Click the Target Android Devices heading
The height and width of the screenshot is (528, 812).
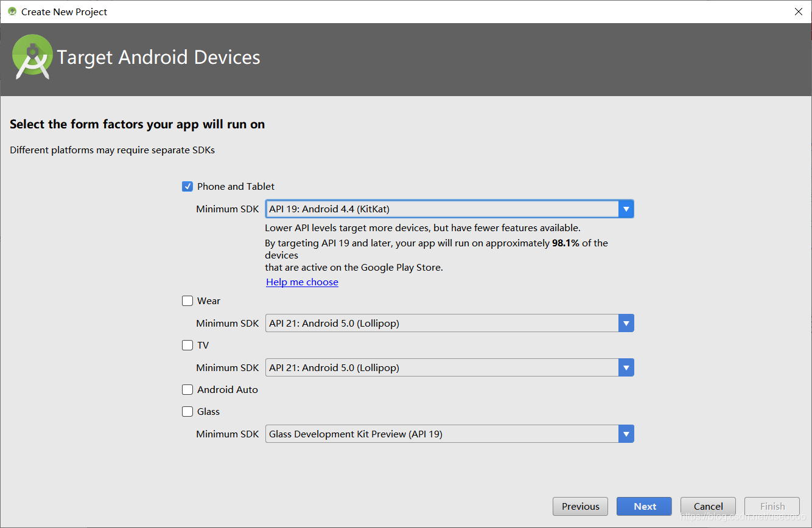pyautogui.click(x=159, y=57)
